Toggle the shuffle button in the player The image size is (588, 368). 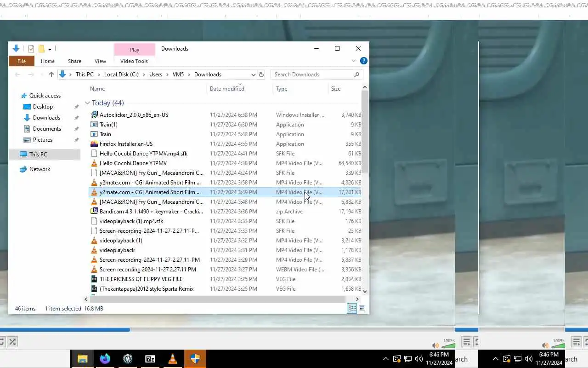[12, 342]
